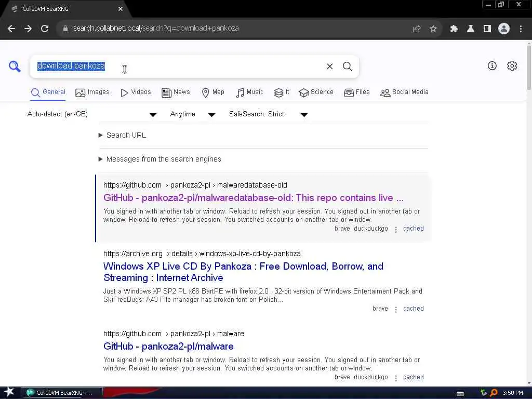Switch to the Music category tab
Image resolution: width=532 pixels, height=399 pixels.
pos(249,92)
